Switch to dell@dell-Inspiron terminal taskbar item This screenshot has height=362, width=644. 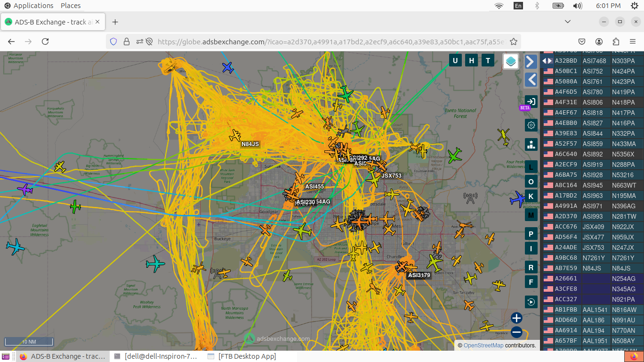(x=156, y=356)
